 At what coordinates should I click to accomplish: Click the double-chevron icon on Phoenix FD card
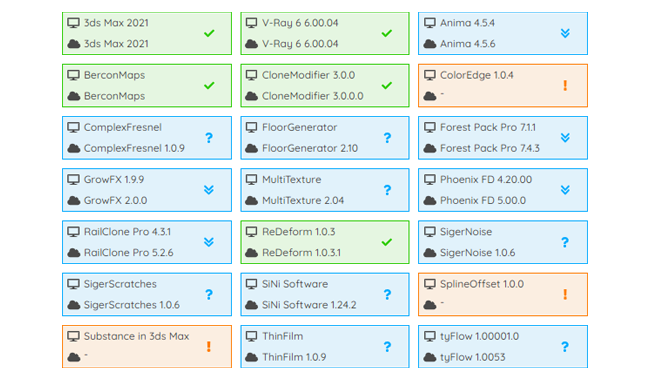(x=565, y=190)
